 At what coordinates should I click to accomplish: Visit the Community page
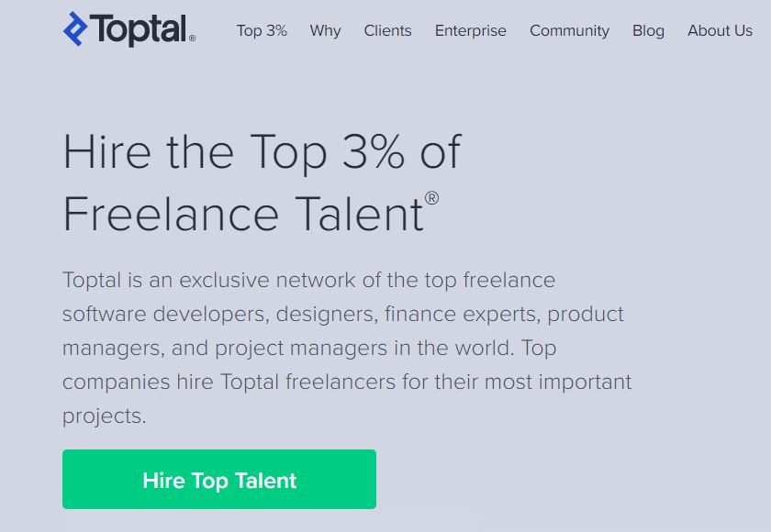[569, 31]
